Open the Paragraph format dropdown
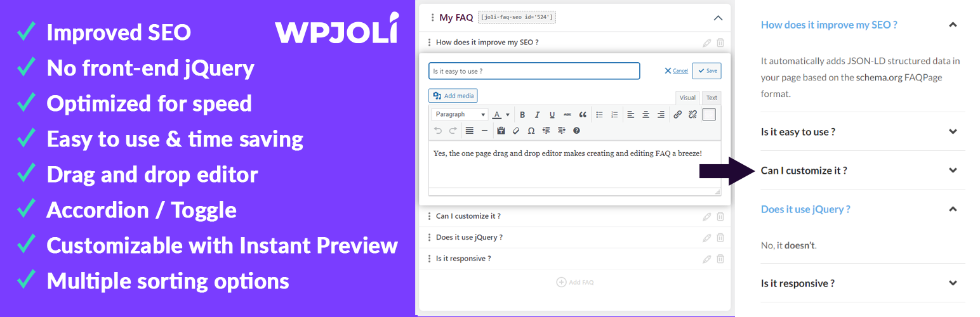 click(460, 115)
